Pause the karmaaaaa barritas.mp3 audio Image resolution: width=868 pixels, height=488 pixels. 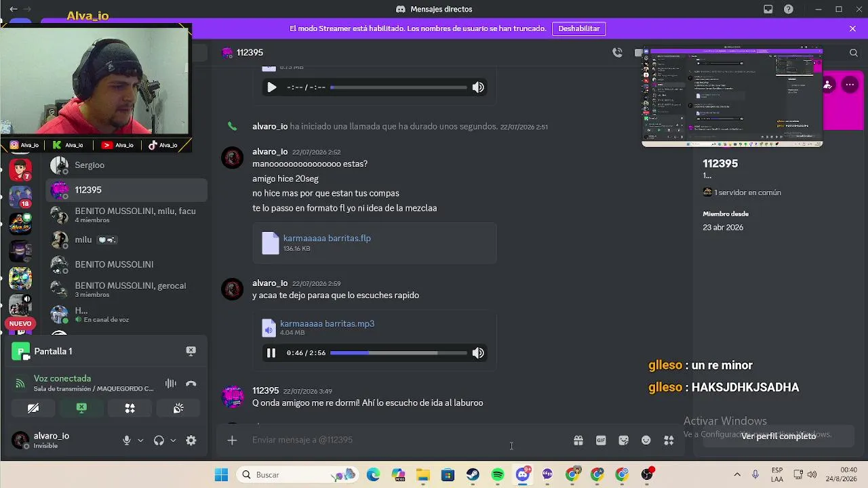click(271, 352)
